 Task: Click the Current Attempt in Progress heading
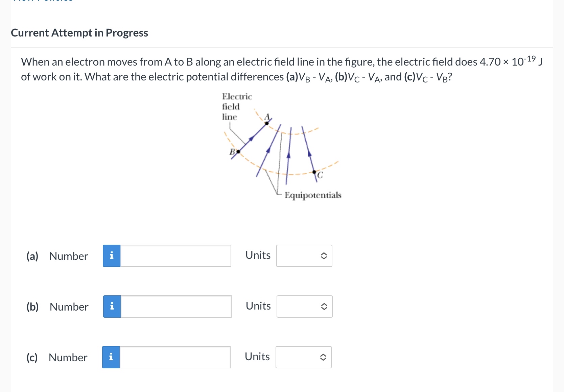coord(79,33)
